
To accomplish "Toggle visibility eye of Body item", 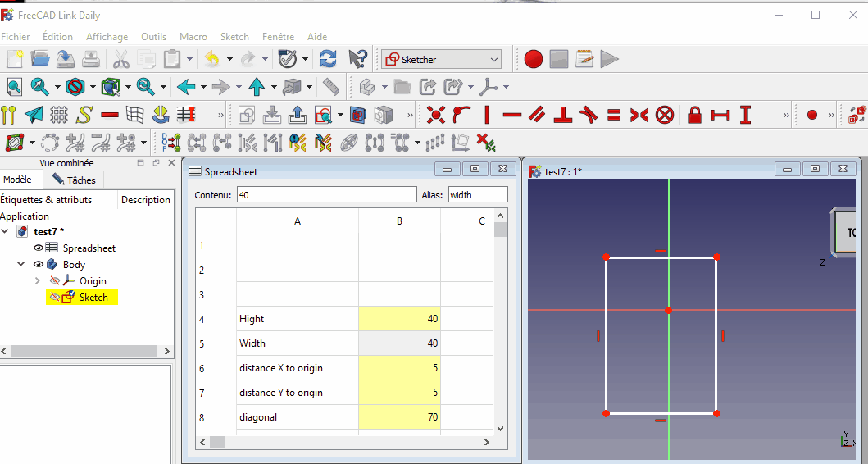I will 38,265.
